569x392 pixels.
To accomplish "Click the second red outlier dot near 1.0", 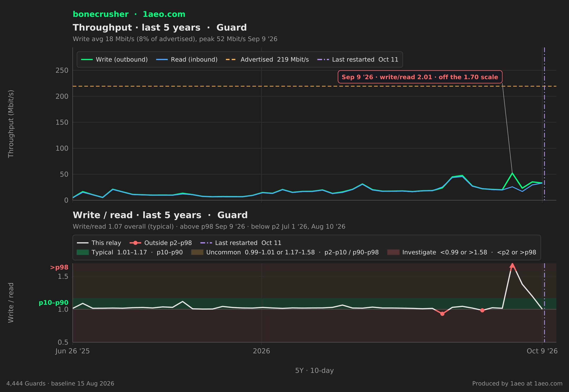I will [482, 310].
